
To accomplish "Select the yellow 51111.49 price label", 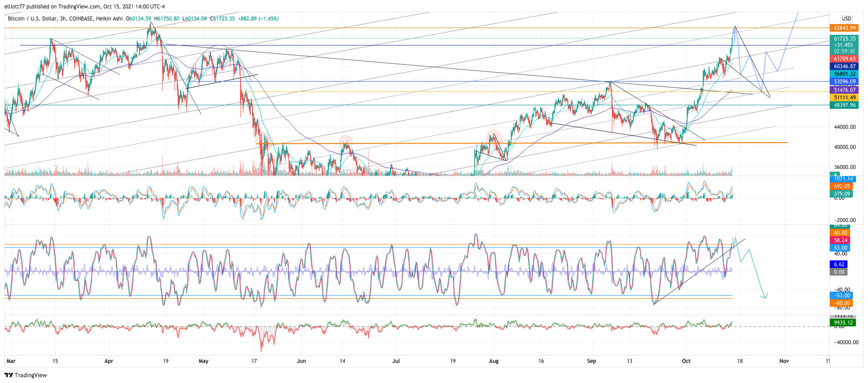I will (x=844, y=98).
